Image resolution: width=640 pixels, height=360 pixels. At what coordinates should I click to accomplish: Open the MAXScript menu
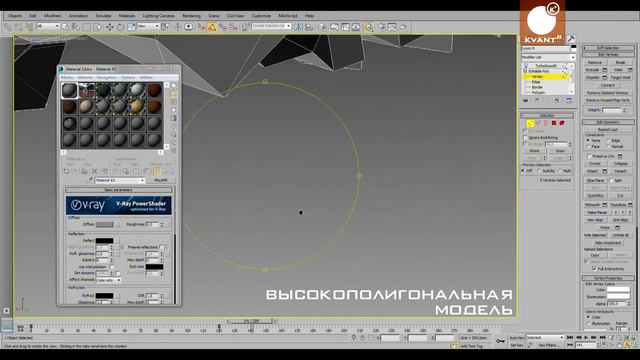[x=288, y=16]
